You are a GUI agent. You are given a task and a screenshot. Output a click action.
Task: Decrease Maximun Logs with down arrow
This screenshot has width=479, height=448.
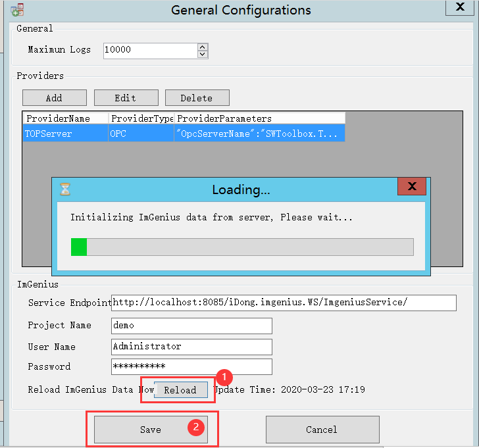(x=203, y=54)
